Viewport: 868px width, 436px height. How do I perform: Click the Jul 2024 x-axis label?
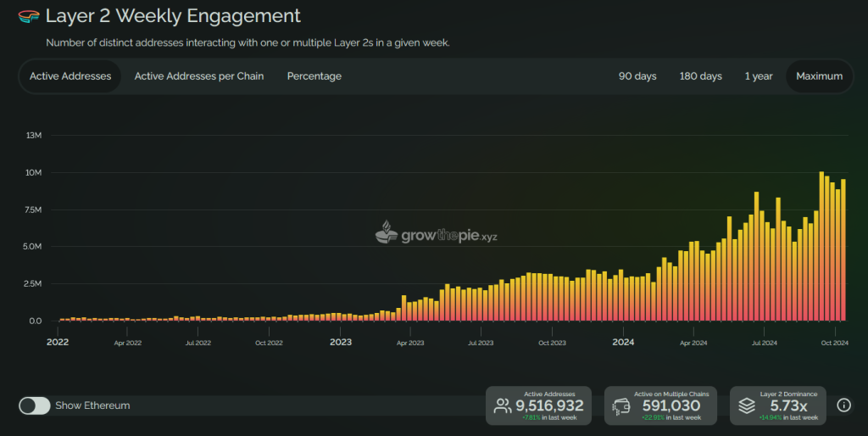click(x=764, y=343)
